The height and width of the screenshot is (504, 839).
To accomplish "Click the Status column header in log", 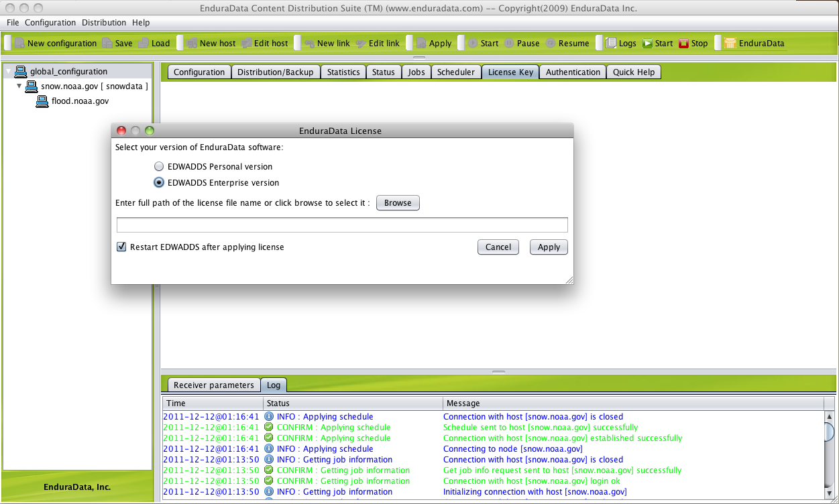I will 353,403.
